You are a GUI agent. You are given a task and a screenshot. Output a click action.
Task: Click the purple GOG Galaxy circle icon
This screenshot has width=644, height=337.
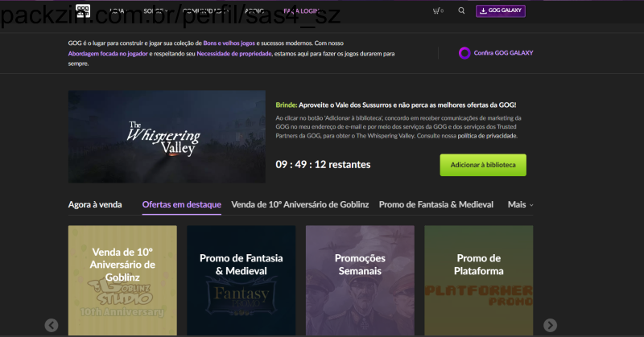coord(464,53)
